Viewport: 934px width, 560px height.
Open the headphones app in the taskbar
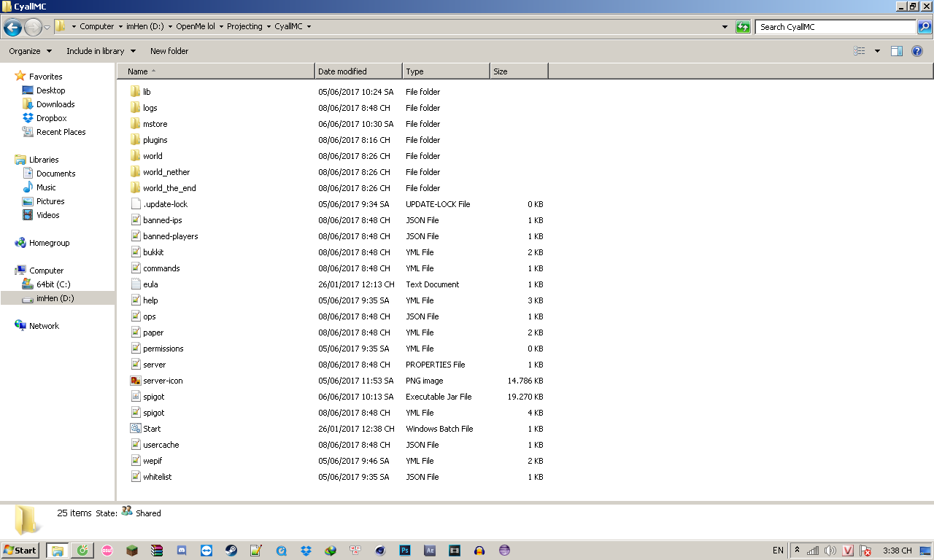(x=479, y=551)
